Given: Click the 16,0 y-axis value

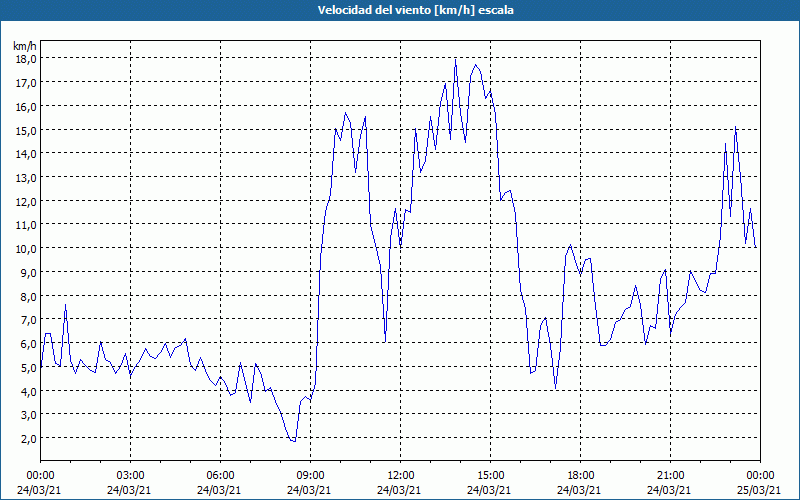Looking at the screenshot, I should pyautogui.click(x=26, y=107).
